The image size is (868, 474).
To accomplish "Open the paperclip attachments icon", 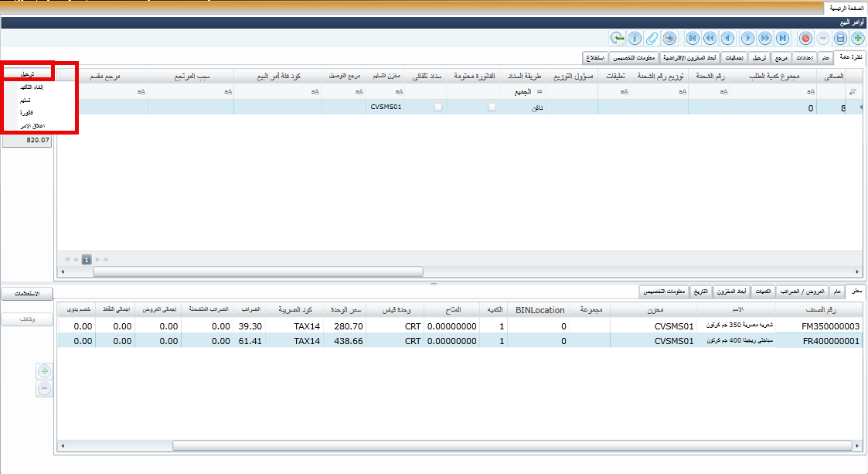I will [652, 37].
